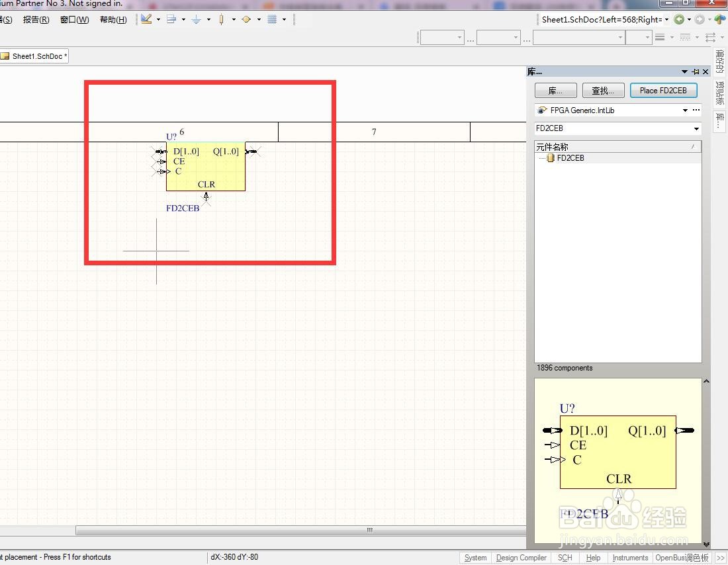728x565 pixels.
Task: Open the digital devices dropdown arrow
Action: (x=234, y=19)
